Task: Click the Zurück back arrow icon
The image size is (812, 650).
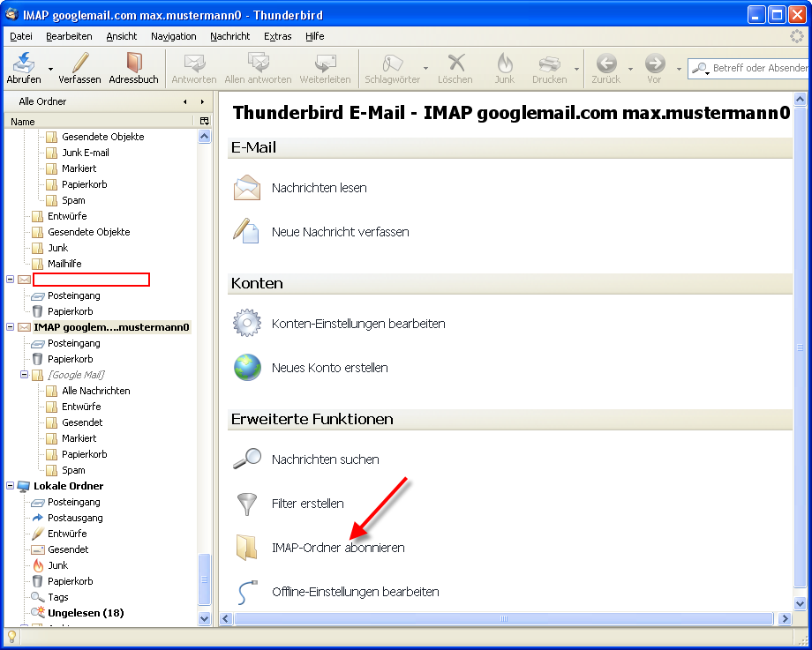Action: [x=605, y=64]
